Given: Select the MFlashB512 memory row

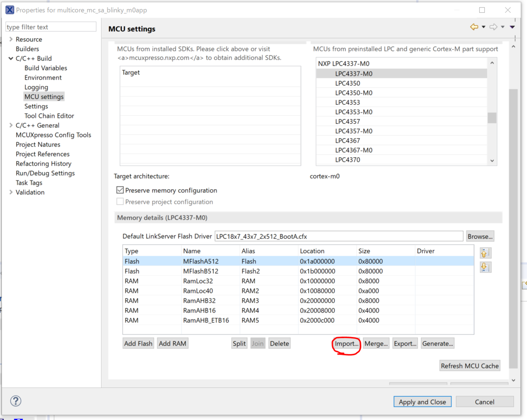Looking at the screenshot, I should click(298, 271).
